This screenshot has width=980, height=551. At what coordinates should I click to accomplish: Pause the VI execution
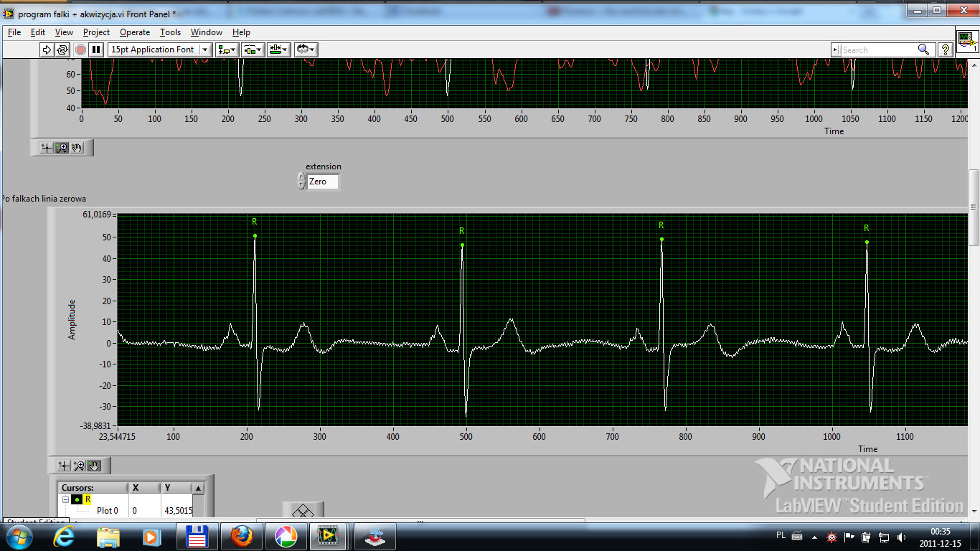coord(96,50)
